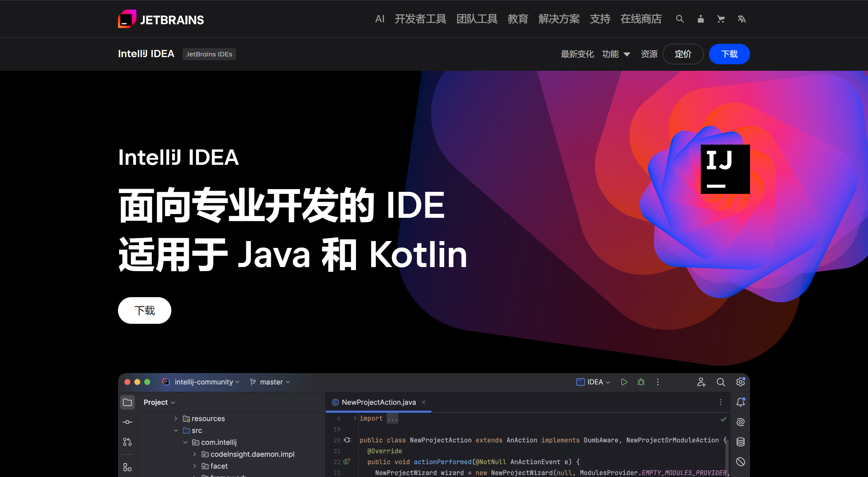Expand the 功能 dropdown menu
Screen dimensions: 868x477
[x=616, y=54]
